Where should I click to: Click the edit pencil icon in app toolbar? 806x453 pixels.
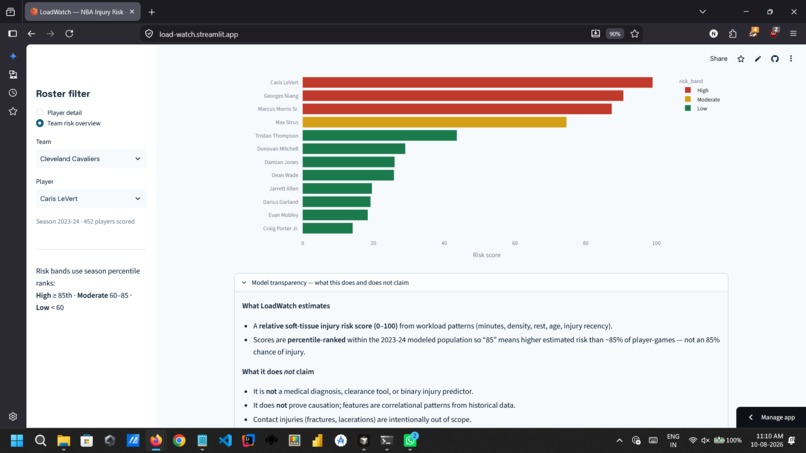[x=758, y=59]
